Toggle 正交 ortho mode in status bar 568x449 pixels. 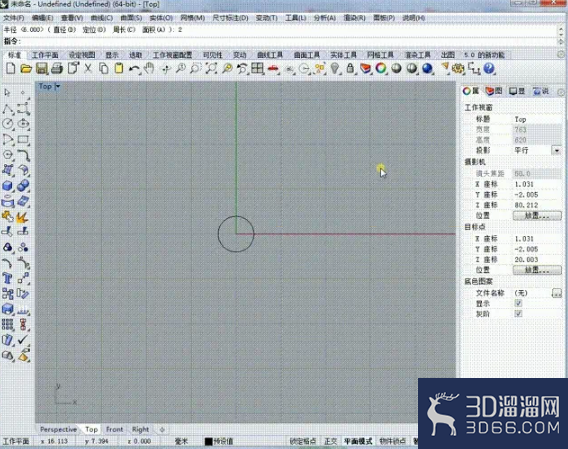(330, 441)
